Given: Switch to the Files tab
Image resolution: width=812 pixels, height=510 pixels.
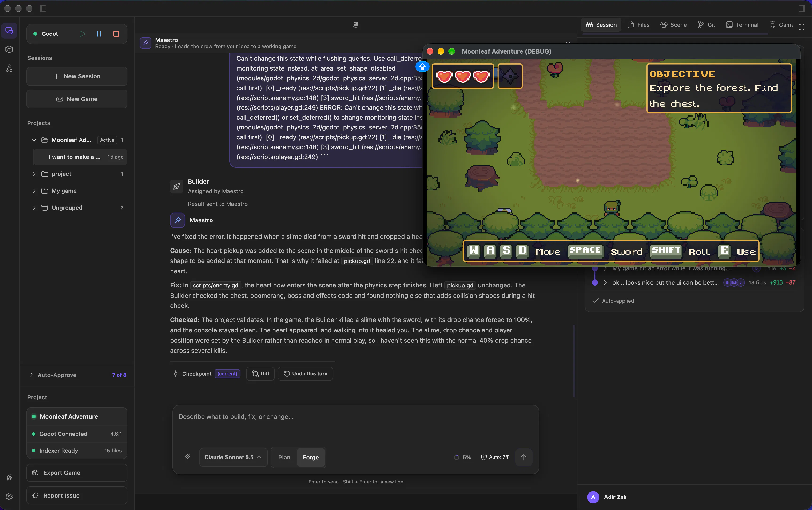Looking at the screenshot, I should point(638,25).
